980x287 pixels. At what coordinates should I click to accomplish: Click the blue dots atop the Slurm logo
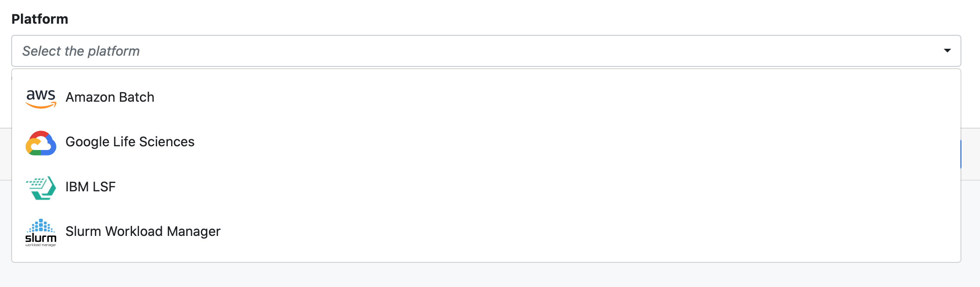pos(41,226)
